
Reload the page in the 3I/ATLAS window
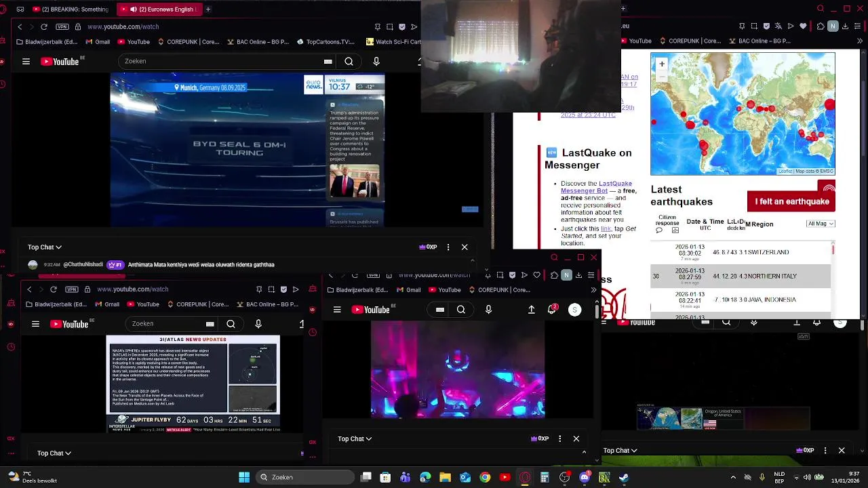point(54,289)
